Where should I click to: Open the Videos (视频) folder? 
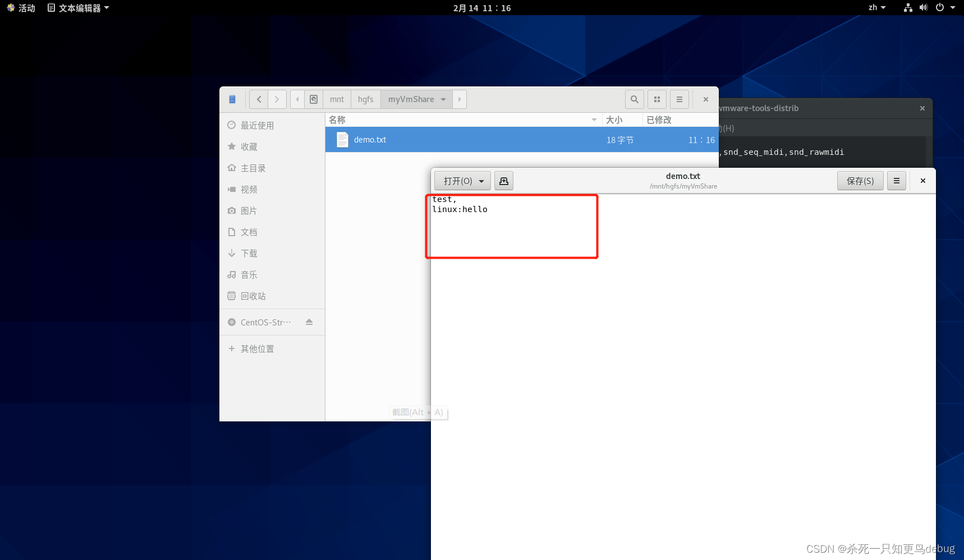[272, 190]
